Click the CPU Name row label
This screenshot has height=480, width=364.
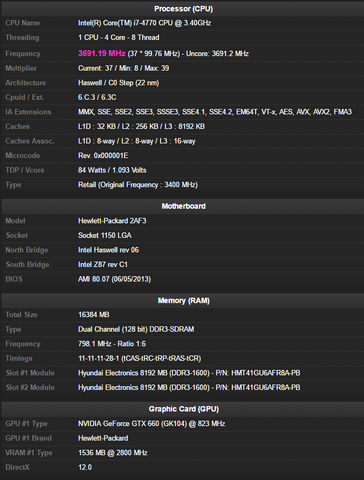click(x=23, y=23)
